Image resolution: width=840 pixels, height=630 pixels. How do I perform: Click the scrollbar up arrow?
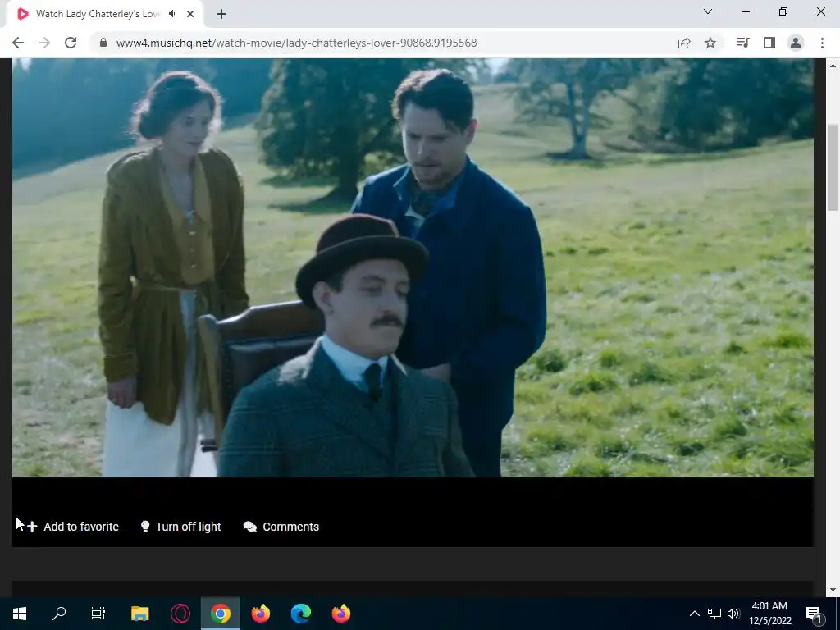pyautogui.click(x=833, y=66)
